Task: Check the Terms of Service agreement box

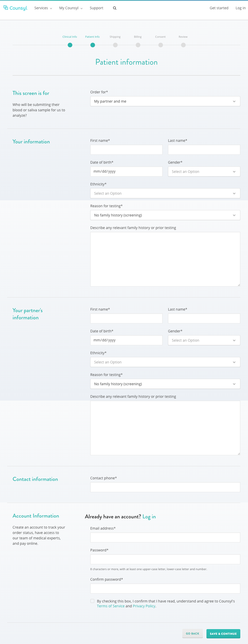Action: click(x=92, y=601)
